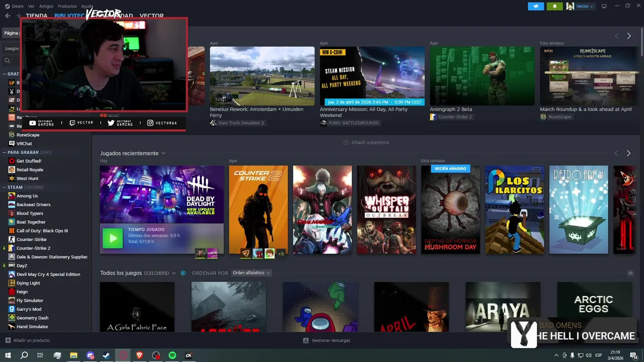Open the Productos menu

[x=67, y=6]
